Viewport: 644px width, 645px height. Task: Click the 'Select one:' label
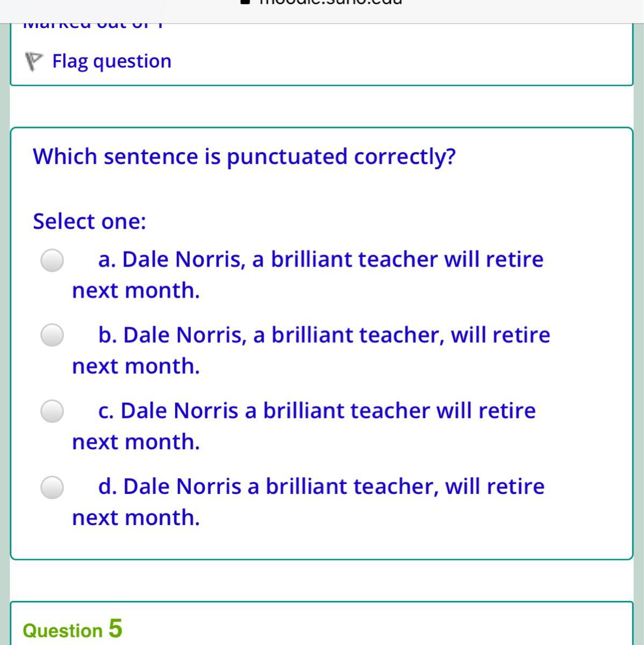coord(89,221)
